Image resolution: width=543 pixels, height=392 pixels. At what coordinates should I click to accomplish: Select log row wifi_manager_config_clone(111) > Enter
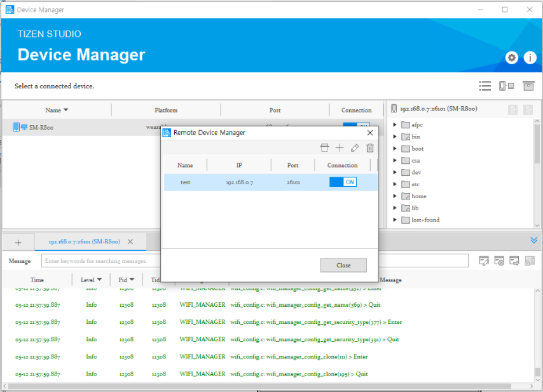pyautogui.click(x=268, y=356)
